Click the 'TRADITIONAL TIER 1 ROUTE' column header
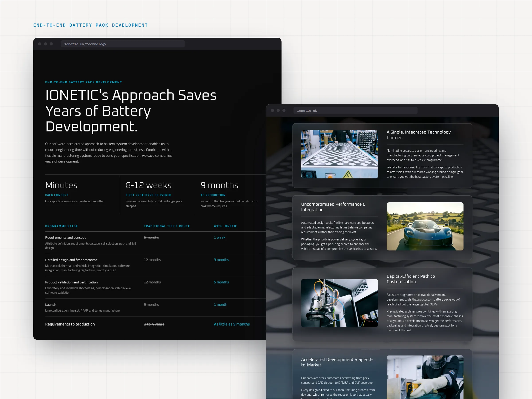The height and width of the screenshot is (399, 532). coord(167,226)
